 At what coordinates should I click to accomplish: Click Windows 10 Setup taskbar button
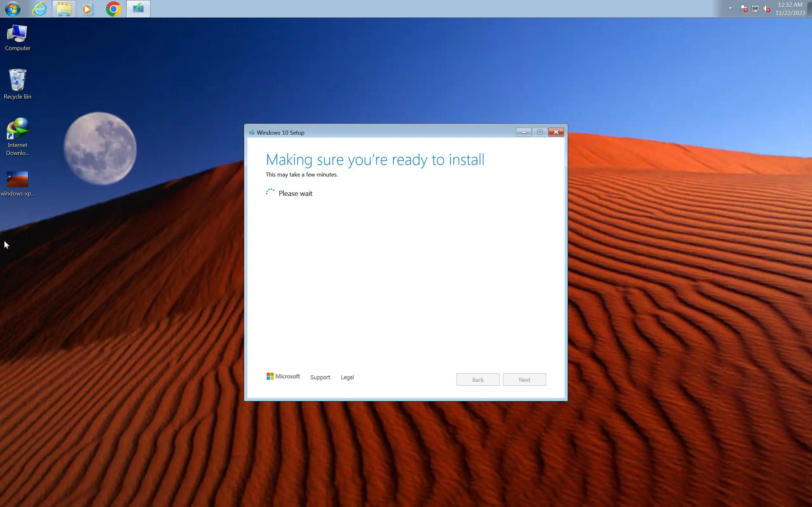(x=138, y=9)
